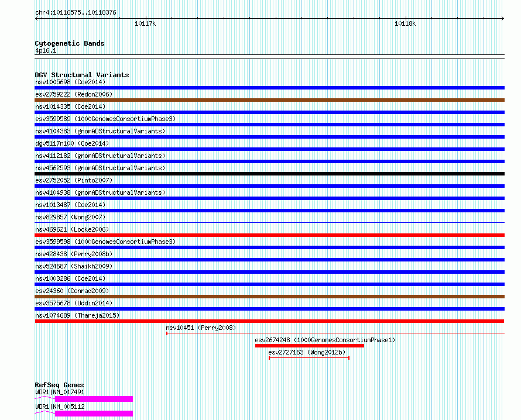Open the dgv5117n100 (Coe2014) variant

click(x=72, y=143)
